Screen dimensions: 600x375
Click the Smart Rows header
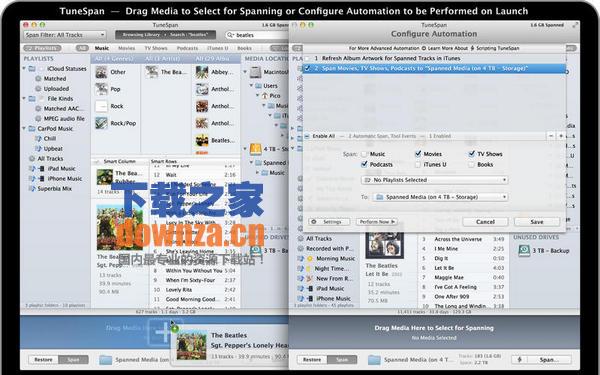(x=164, y=161)
